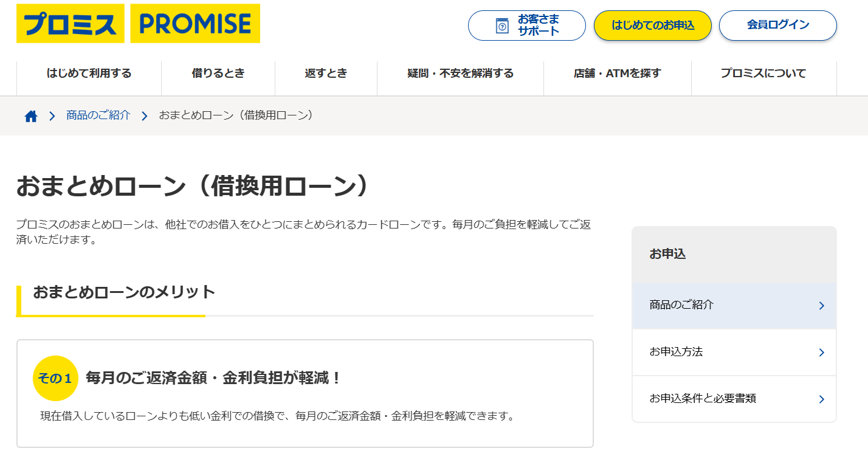Open the プロミスについて menu
This screenshot has height=454, width=868.
(x=763, y=74)
